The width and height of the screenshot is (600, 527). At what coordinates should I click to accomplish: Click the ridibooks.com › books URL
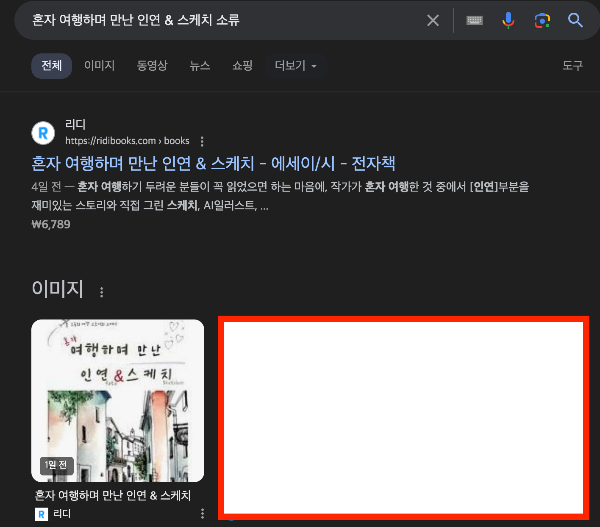coord(127,141)
